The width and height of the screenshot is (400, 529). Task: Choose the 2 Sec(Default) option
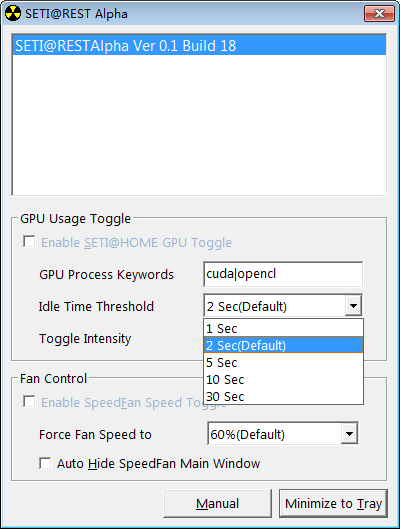tap(283, 345)
